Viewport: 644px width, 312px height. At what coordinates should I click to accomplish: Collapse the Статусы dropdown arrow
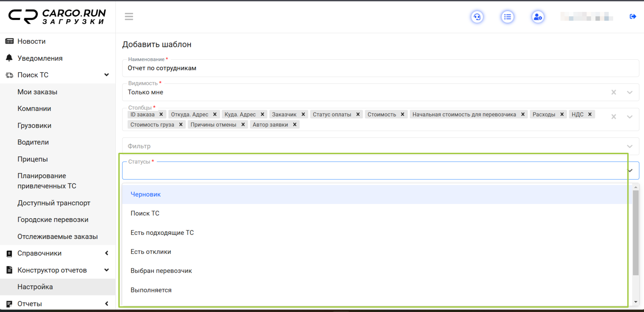click(x=630, y=170)
